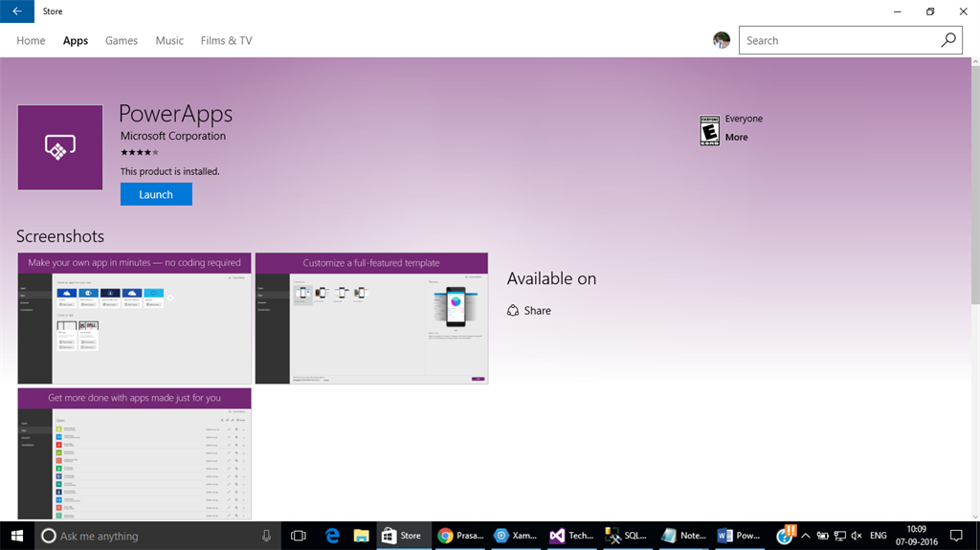Open network status tray icon
Screen dimensions: 980x550
pyautogui.click(x=840, y=536)
